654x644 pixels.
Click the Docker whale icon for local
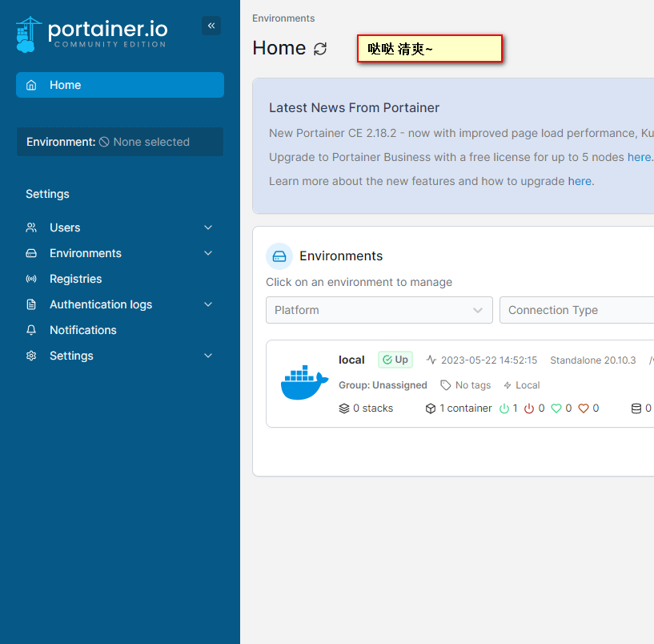tap(304, 384)
